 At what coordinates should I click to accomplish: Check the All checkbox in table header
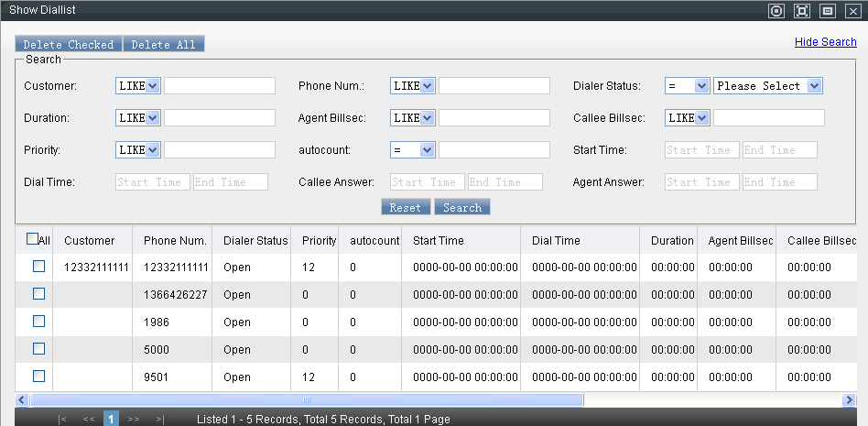tap(33, 239)
